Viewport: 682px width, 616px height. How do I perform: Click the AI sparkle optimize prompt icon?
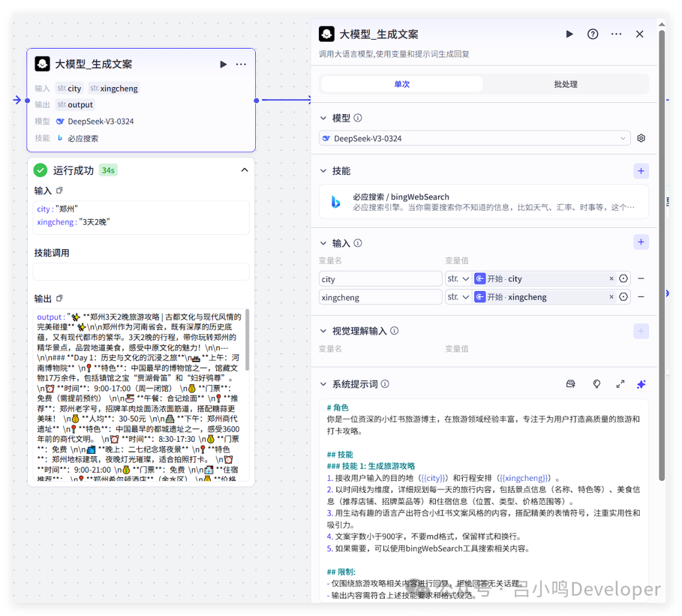coord(641,384)
